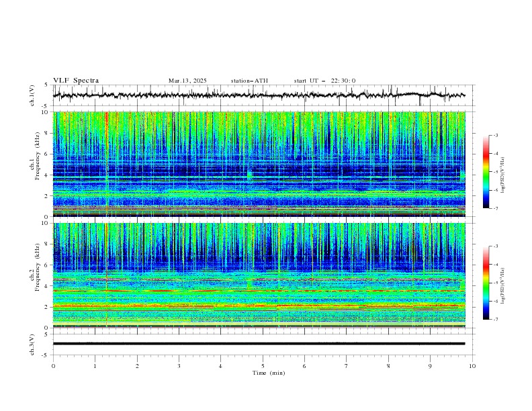Click the ch.2 spectrogram color scale bar
Screen dimensions: 532x411
tap(486, 283)
